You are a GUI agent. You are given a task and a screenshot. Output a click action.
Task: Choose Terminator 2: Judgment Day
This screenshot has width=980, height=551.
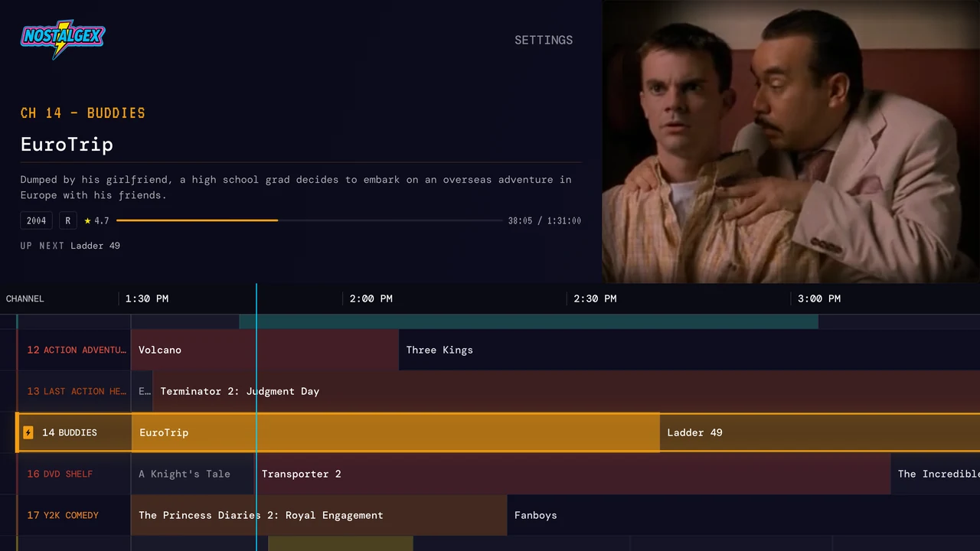[x=567, y=391]
